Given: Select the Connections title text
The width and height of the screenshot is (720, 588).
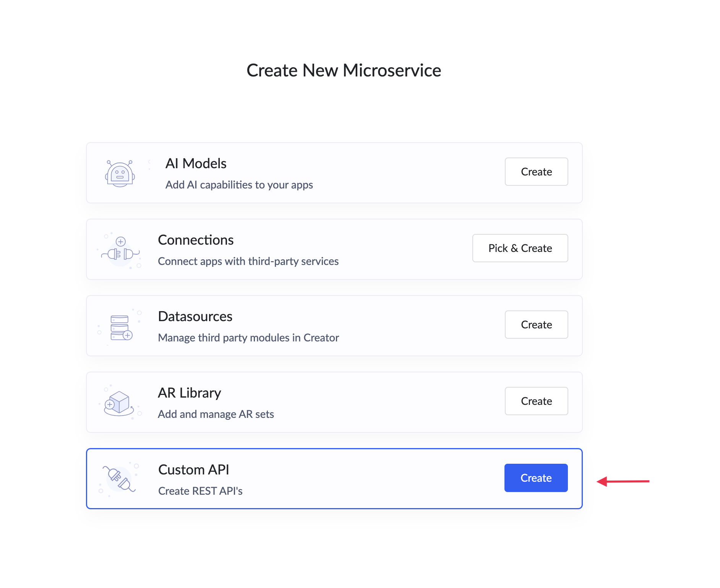Looking at the screenshot, I should (x=196, y=240).
